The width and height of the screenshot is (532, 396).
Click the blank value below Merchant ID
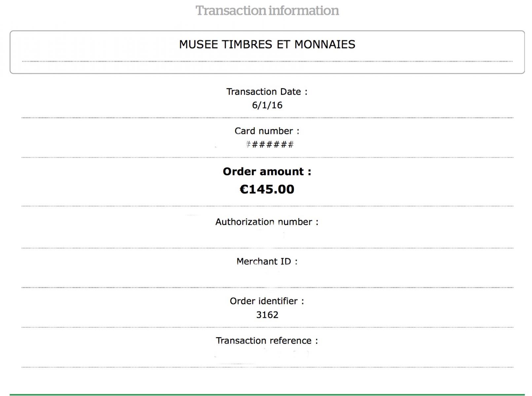click(267, 275)
